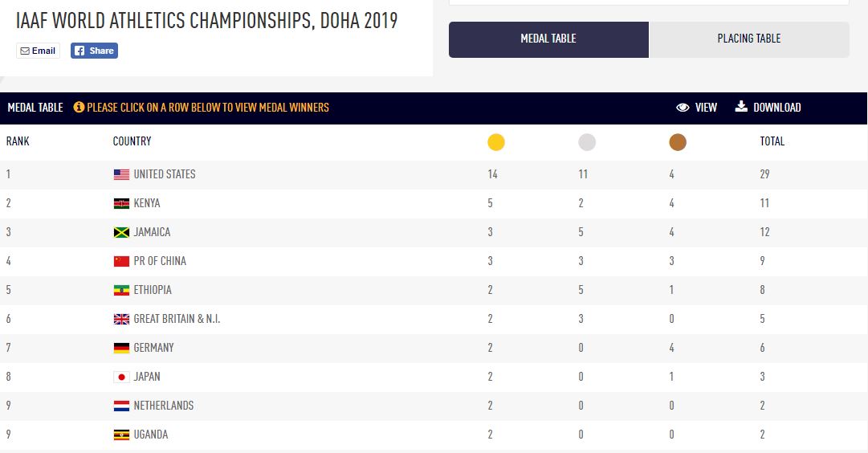
Task: Switch to the Placing Table tab
Action: pos(748,39)
